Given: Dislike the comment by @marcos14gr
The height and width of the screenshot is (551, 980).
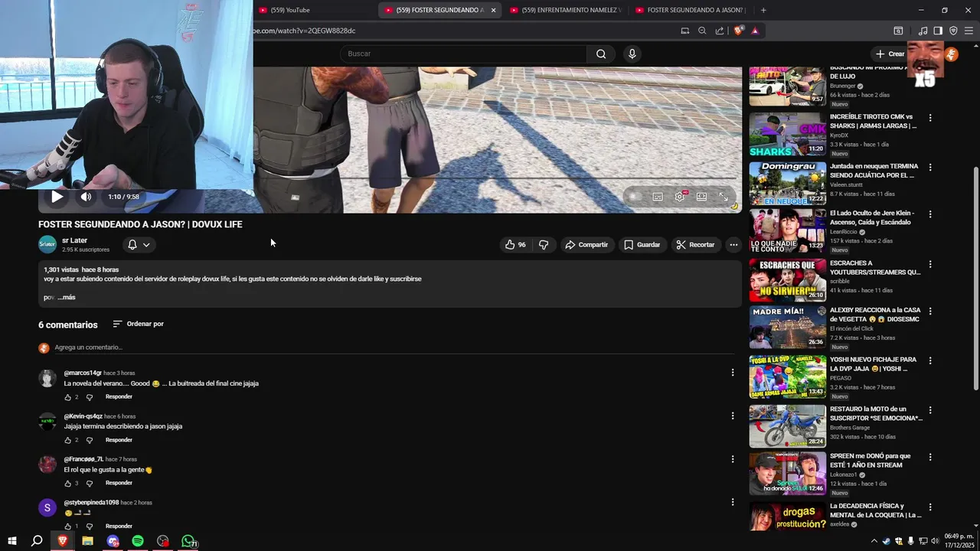Looking at the screenshot, I should click(89, 397).
